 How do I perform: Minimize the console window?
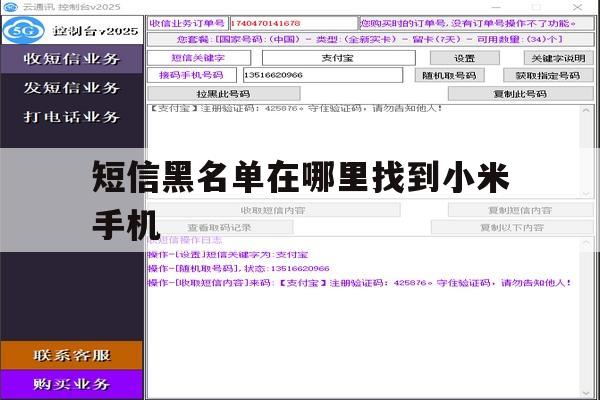pyautogui.click(x=496, y=7)
